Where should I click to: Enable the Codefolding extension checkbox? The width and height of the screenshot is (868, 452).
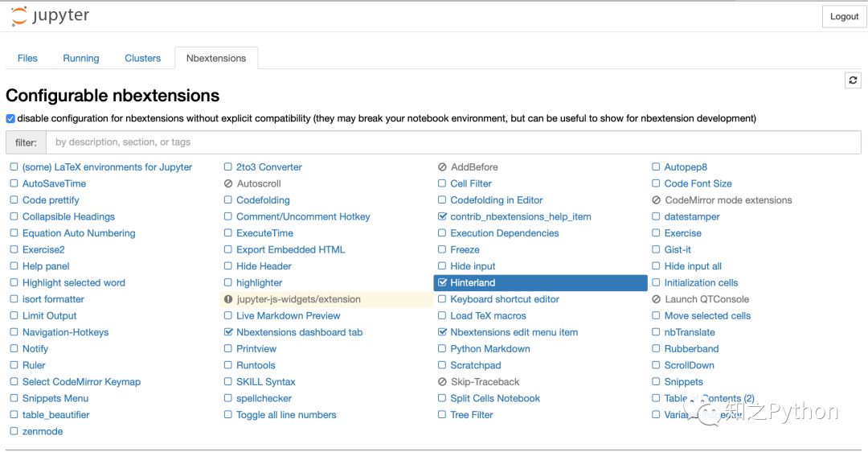(228, 200)
